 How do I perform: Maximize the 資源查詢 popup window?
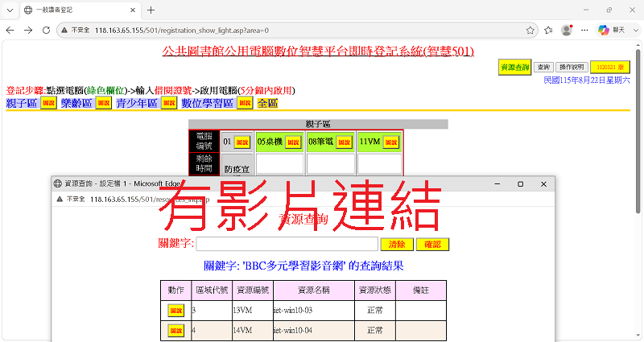(520, 184)
